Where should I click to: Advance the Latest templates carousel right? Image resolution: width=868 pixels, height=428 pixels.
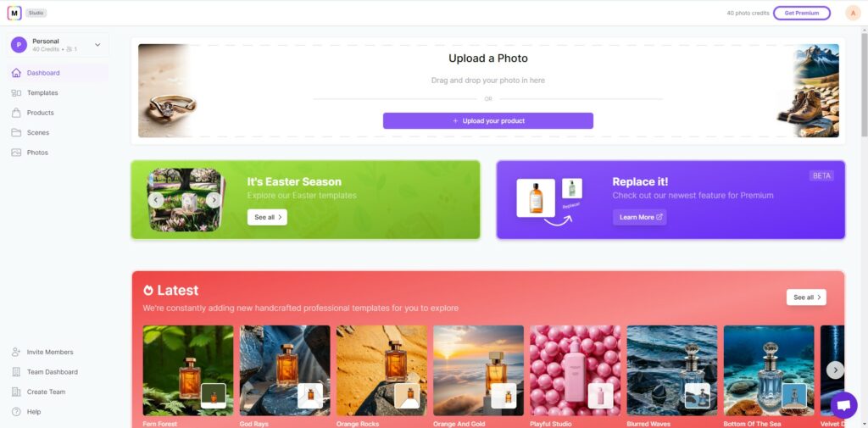[x=835, y=370]
